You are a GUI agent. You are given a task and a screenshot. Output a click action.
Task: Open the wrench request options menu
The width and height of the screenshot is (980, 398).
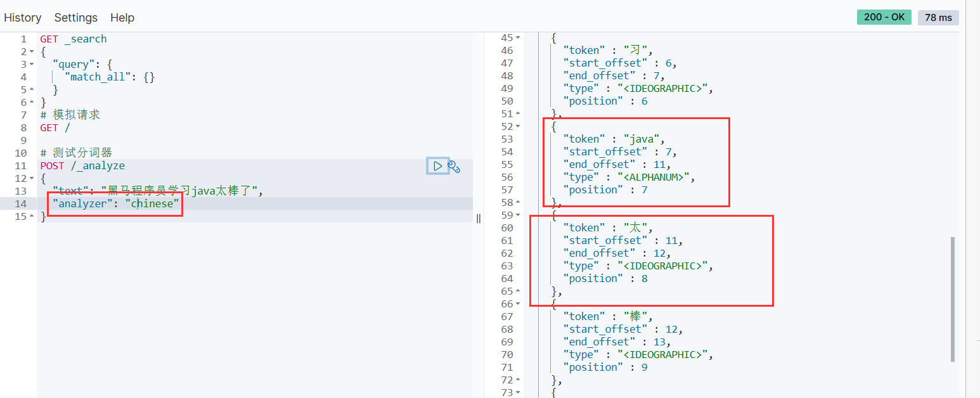[x=454, y=166]
